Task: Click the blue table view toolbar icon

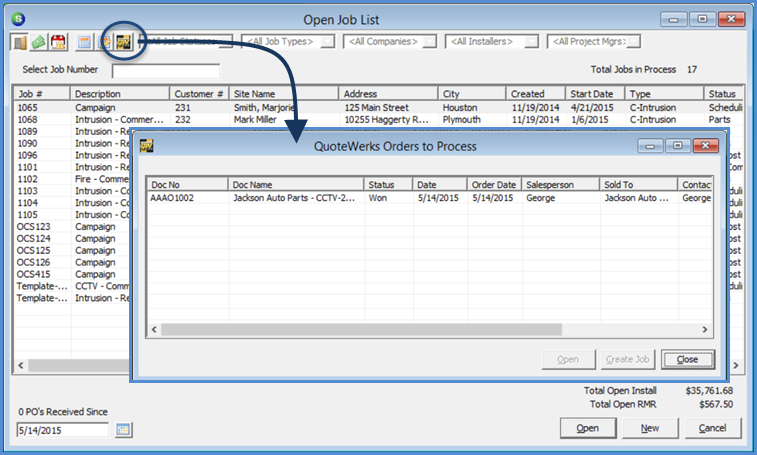Action: coord(84,43)
